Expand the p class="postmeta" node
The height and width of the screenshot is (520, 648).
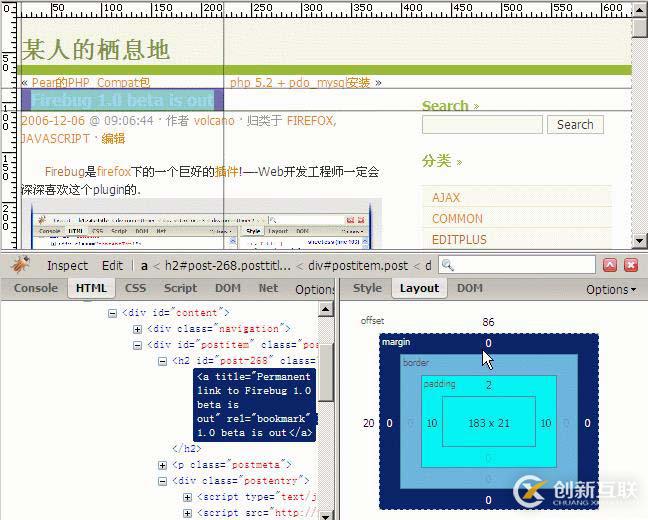click(162, 466)
